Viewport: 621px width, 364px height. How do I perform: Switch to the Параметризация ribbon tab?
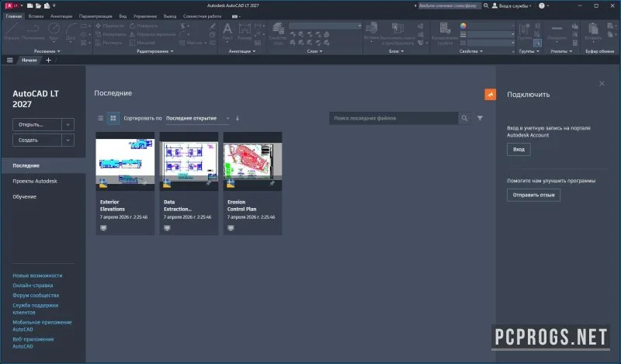95,16
